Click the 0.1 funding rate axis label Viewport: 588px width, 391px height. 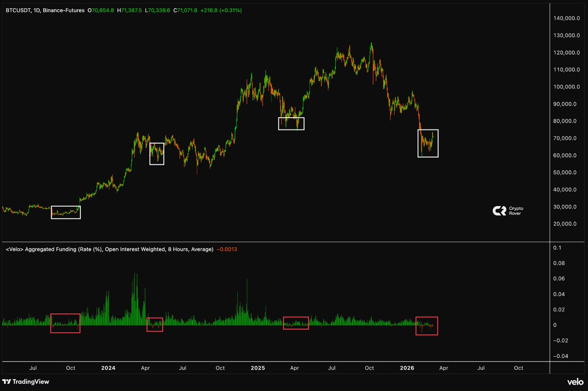pos(557,248)
